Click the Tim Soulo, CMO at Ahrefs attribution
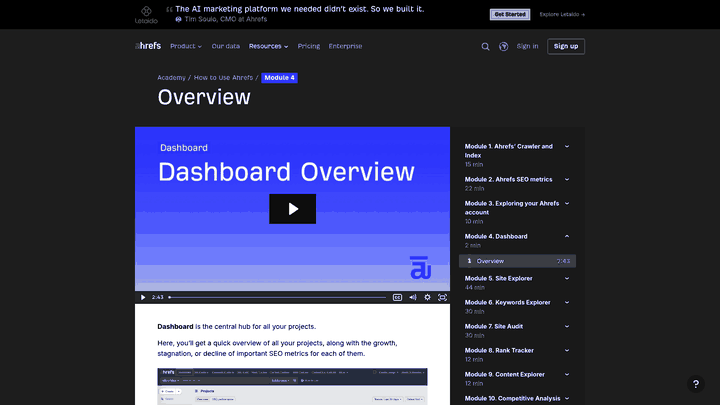 tap(225, 19)
